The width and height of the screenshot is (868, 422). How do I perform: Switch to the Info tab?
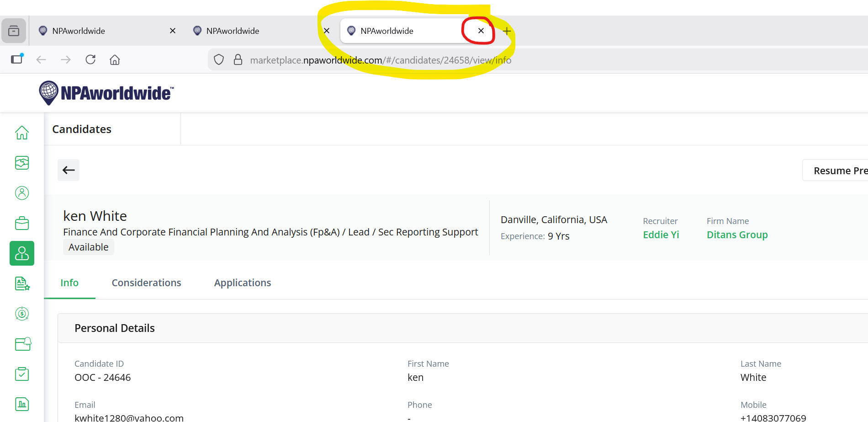[69, 283]
